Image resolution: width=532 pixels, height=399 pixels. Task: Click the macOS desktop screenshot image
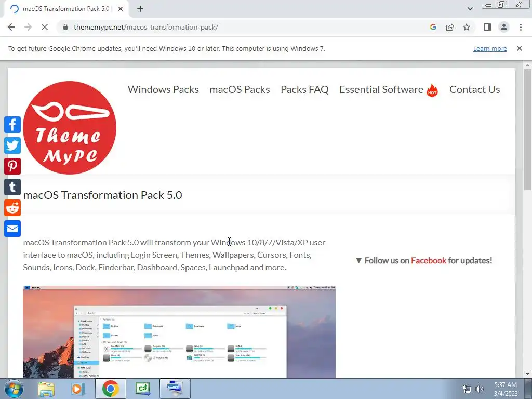pyautogui.click(x=179, y=332)
